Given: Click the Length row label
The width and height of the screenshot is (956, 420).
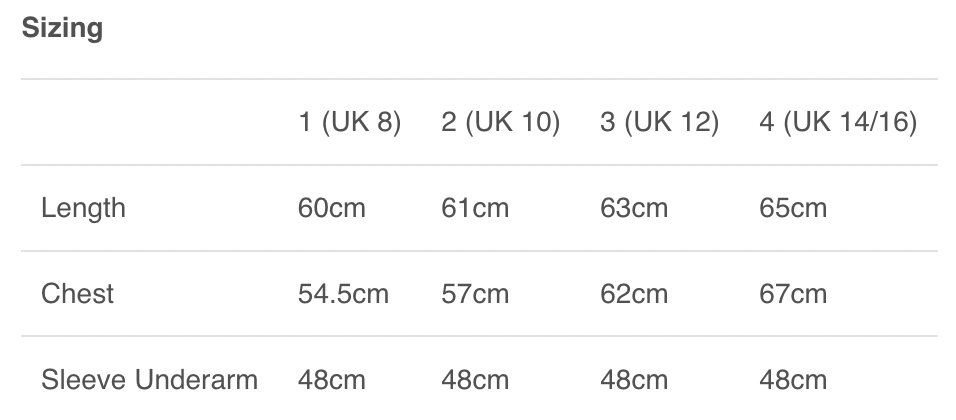Looking at the screenshot, I should 83,208.
